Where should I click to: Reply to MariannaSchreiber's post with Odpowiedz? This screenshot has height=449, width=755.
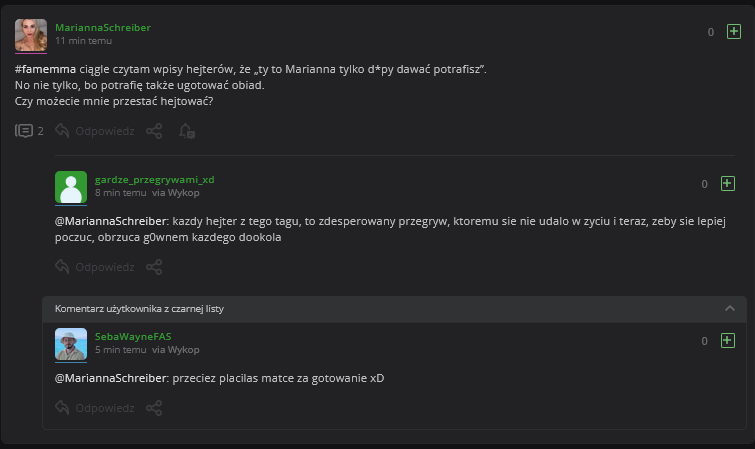(x=94, y=131)
